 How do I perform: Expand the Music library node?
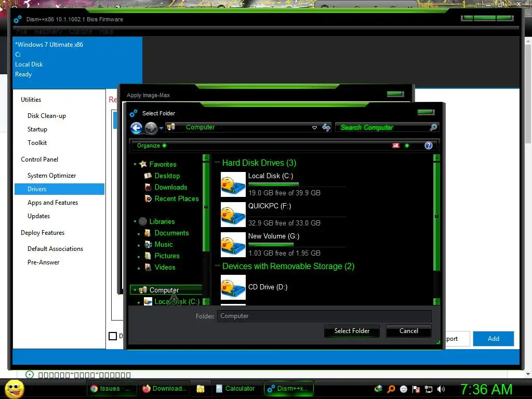139,245
